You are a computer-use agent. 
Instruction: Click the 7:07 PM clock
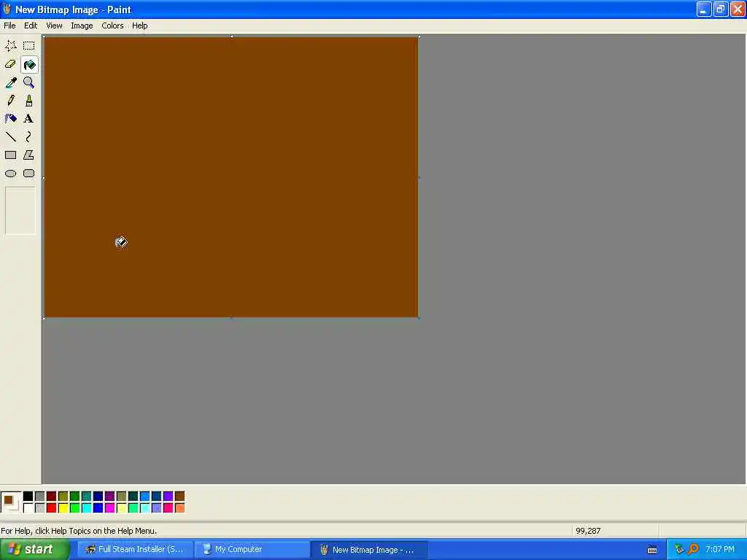point(720,549)
